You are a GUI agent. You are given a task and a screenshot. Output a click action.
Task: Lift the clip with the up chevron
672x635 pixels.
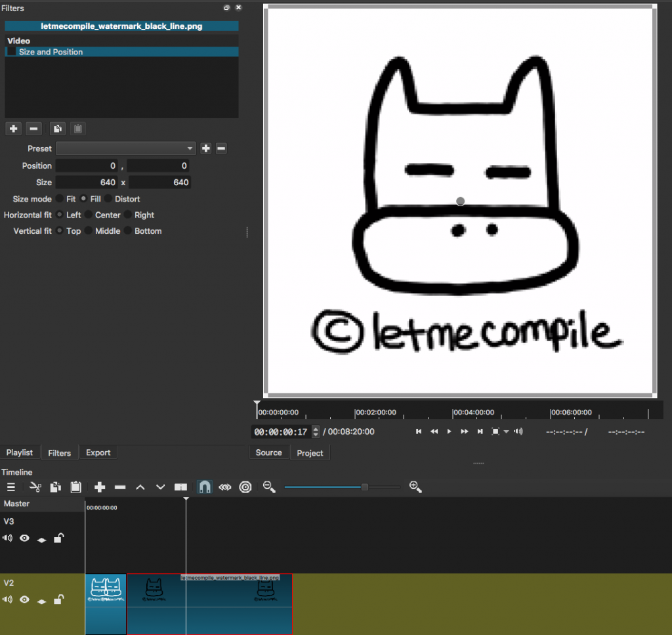[x=140, y=487]
